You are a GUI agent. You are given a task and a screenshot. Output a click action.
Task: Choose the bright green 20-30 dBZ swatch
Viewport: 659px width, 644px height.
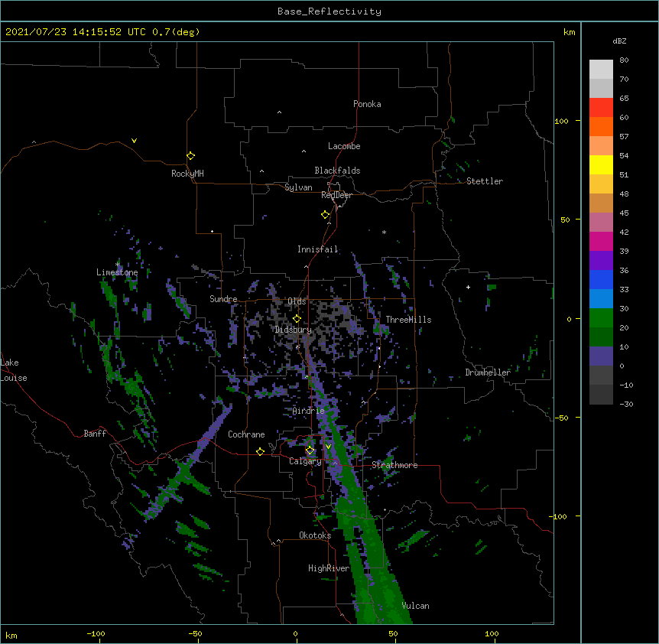point(601,318)
